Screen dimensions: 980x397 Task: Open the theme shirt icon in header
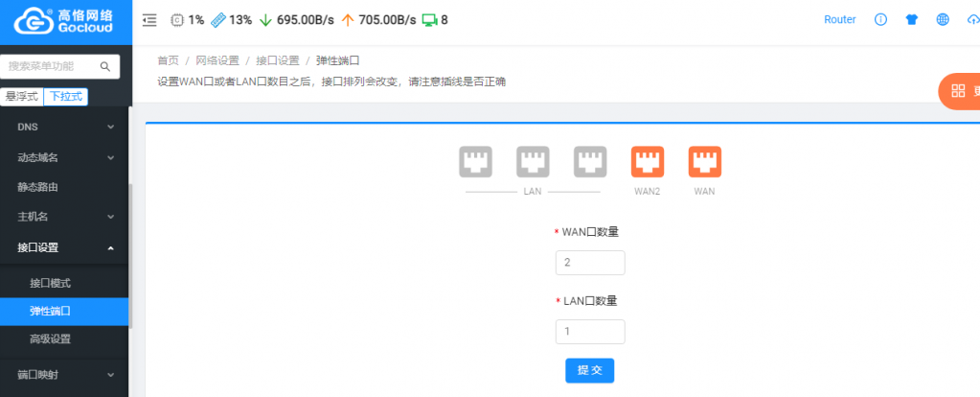click(x=911, y=20)
